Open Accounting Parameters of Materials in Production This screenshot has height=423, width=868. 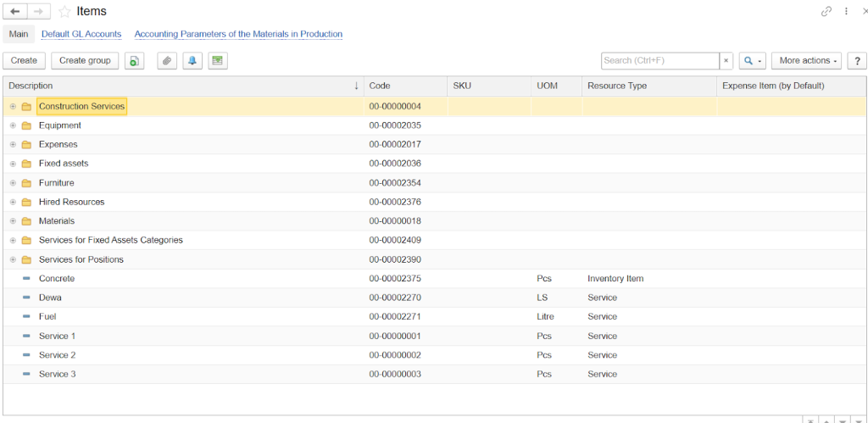click(238, 34)
